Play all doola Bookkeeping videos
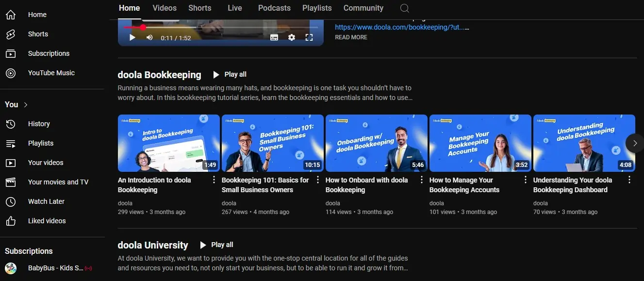The height and width of the screenshot is (281, 644). [230, 74]
